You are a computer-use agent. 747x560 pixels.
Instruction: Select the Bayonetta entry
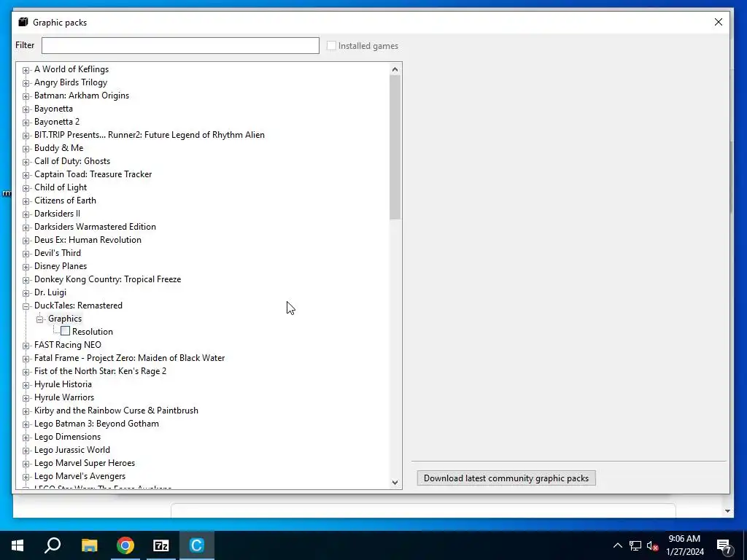coord(53,109)
